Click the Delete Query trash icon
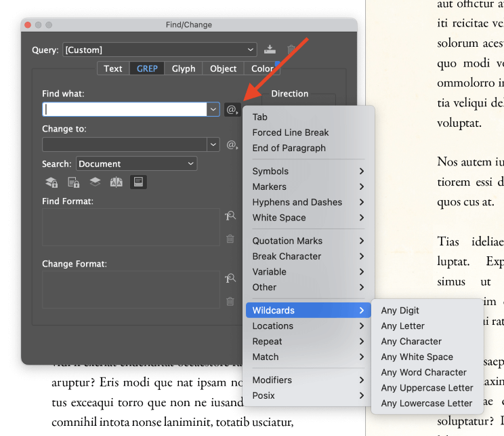The height and width of the screenshot is (436, 504). [291, 49]
